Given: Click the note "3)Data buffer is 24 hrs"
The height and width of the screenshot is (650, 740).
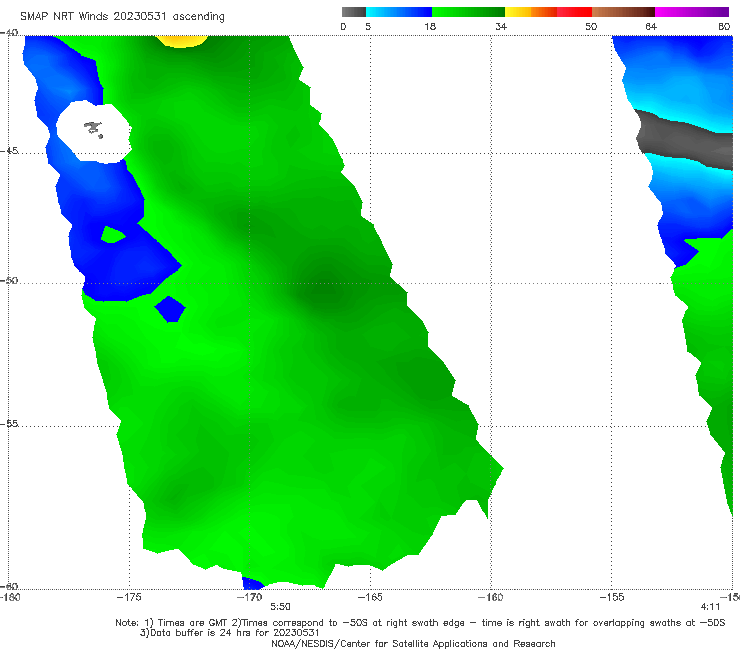Looking at the screenshot, I should (x=229, y=633).
